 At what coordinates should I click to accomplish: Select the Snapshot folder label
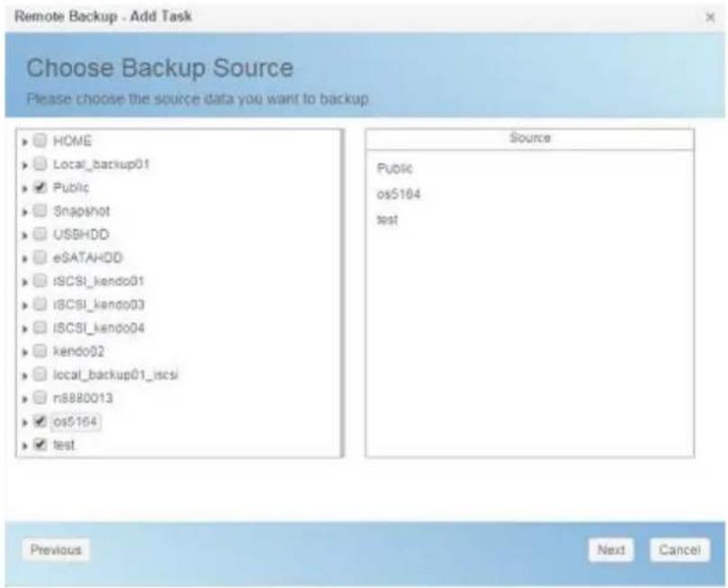click(82, 211)
